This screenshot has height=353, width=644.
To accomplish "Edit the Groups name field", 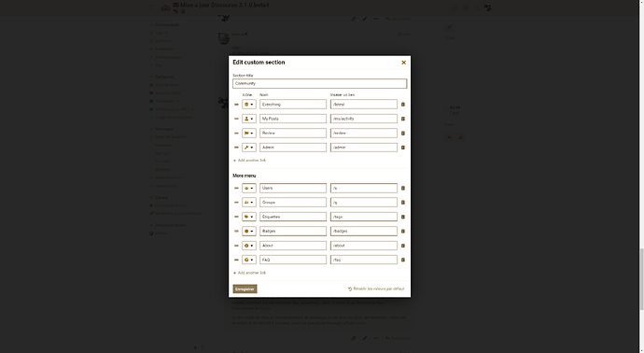I will coord(293,203).
